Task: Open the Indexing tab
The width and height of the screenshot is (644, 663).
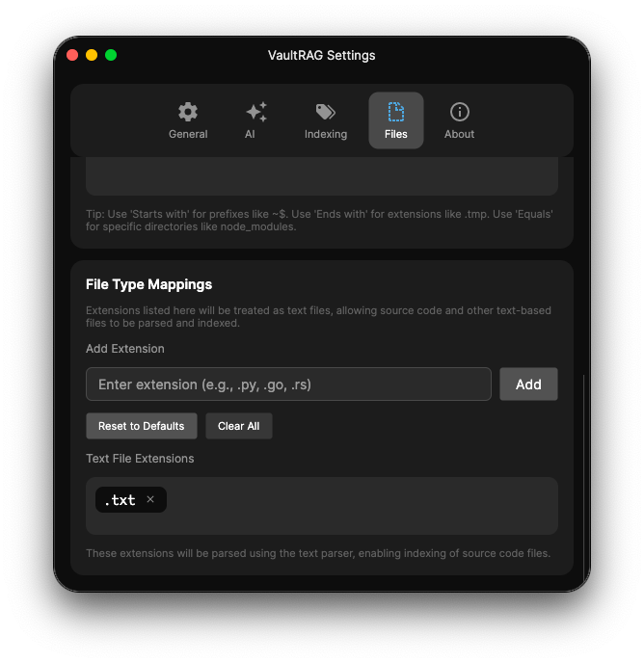Action: pyautogui.click(x=326, y=120)
